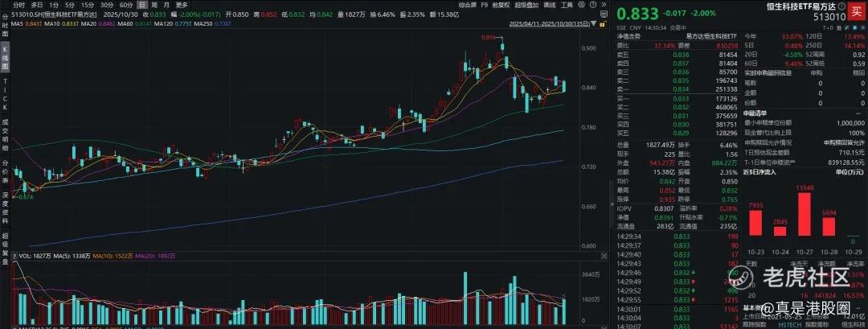Open the 综合屏 composite screen view
This screenshot has height=329, width=868.
coord(468,5)
